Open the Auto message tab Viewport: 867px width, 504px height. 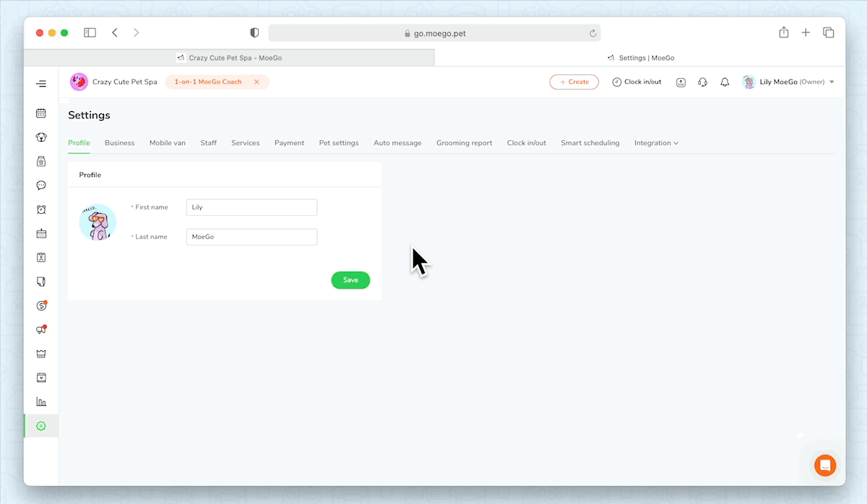point(397,143)
